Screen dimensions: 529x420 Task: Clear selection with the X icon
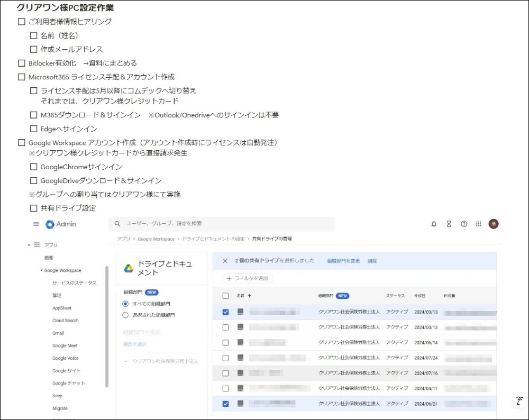point(225,261)
